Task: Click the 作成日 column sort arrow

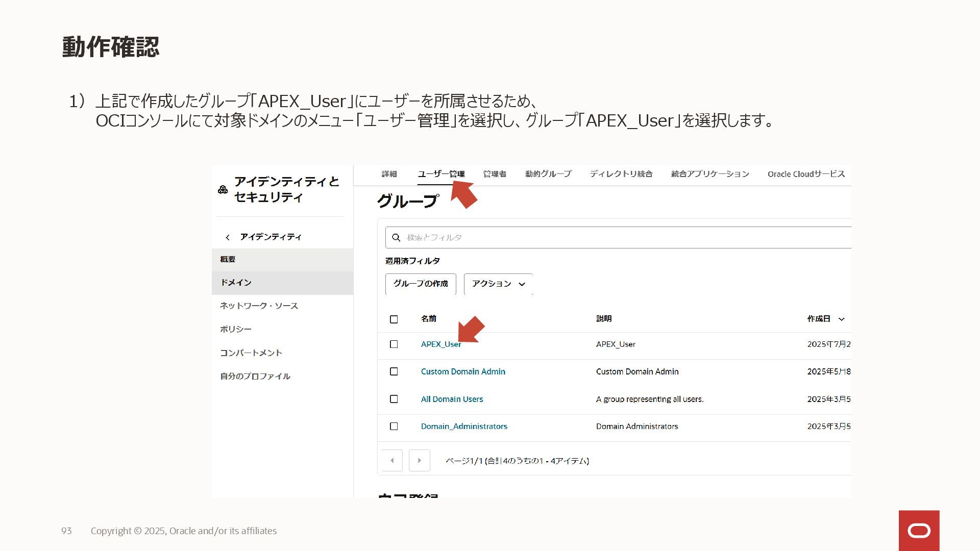Action: 842,319
